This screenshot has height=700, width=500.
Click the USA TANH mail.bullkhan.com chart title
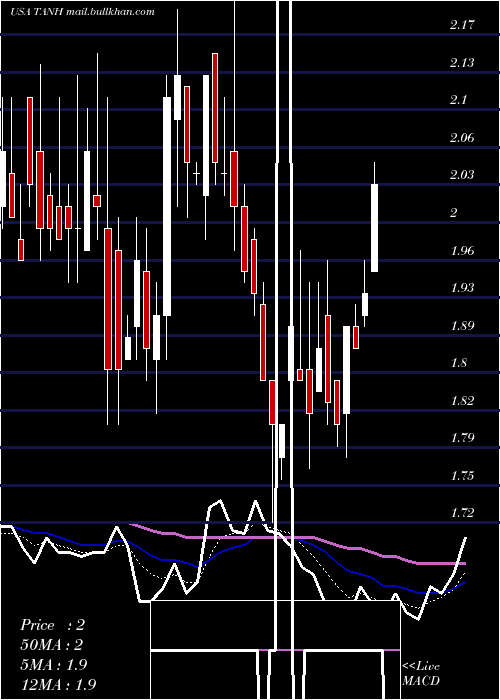tap(82, 12)
